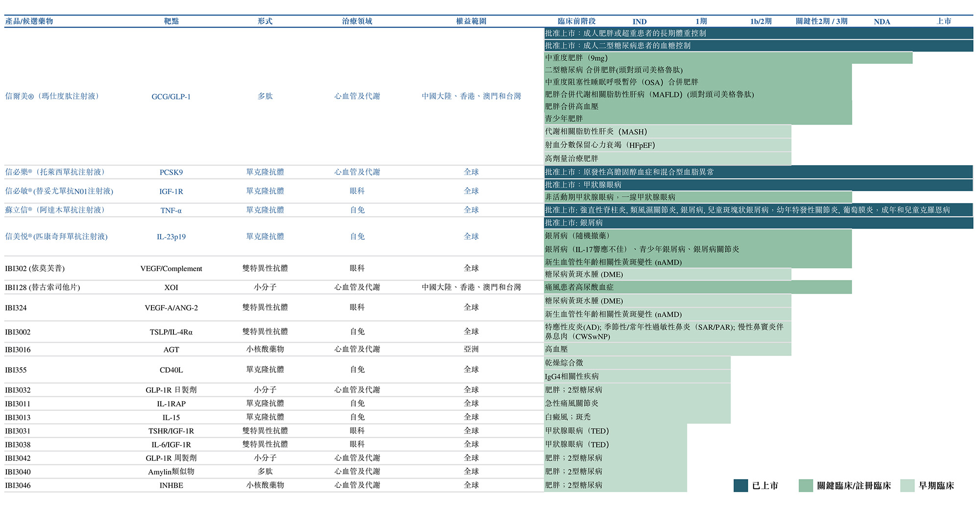
Task: Select the 產品/候選藥物 column header
Action: click(x=29, y=21)
